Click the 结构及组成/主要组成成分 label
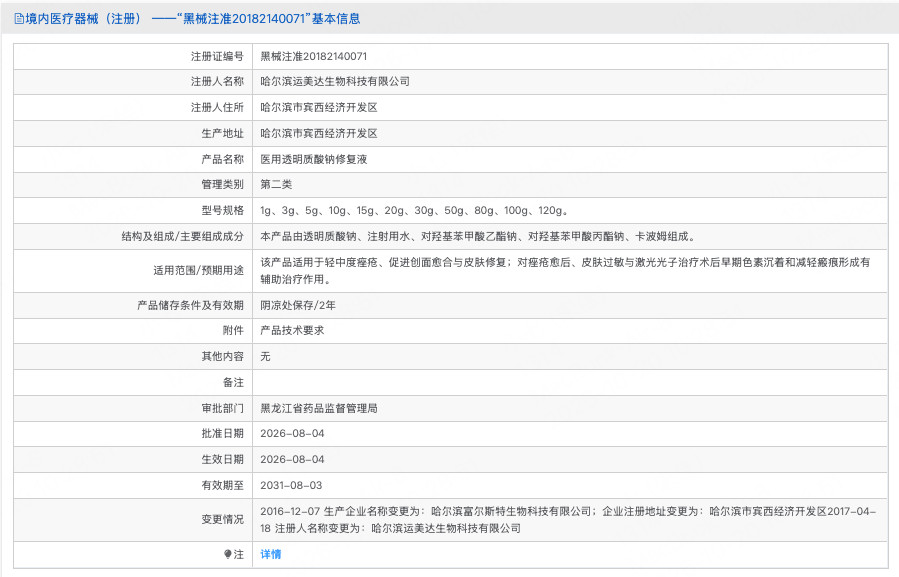The width and height of the screenshot is (899, 577). 182,236
